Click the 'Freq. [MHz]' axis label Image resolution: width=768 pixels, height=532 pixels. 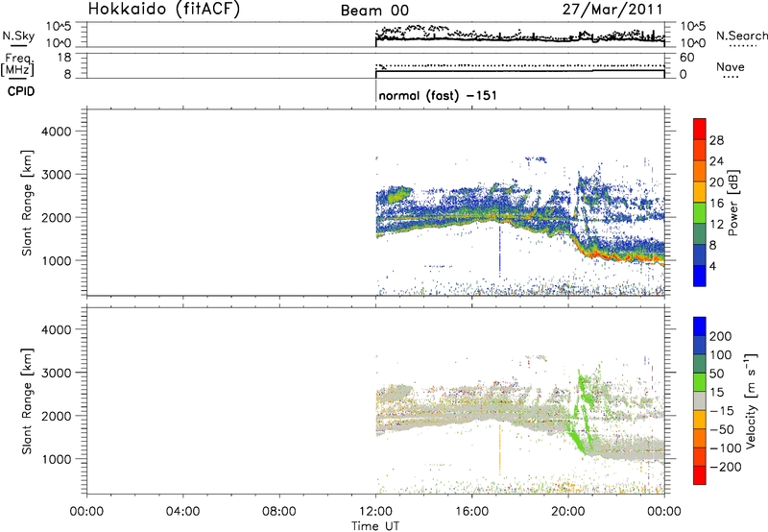click(x=18, y=64)
